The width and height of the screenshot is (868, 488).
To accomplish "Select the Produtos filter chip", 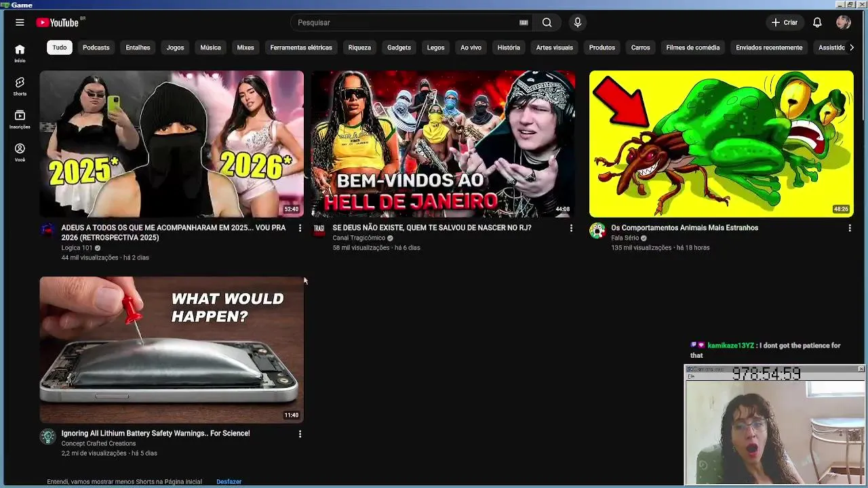I will coord(602,47).
